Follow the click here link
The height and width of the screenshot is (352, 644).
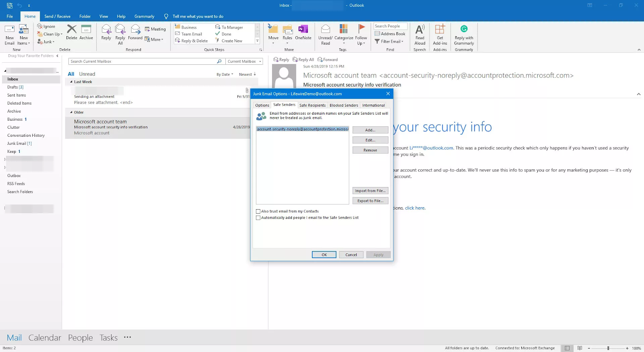415,208
